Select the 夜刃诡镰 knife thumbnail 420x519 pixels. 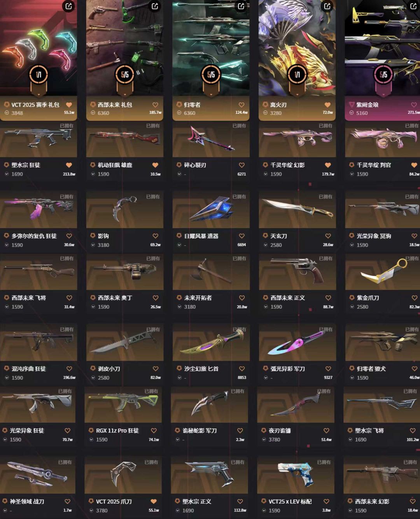[x=296, y=405]
